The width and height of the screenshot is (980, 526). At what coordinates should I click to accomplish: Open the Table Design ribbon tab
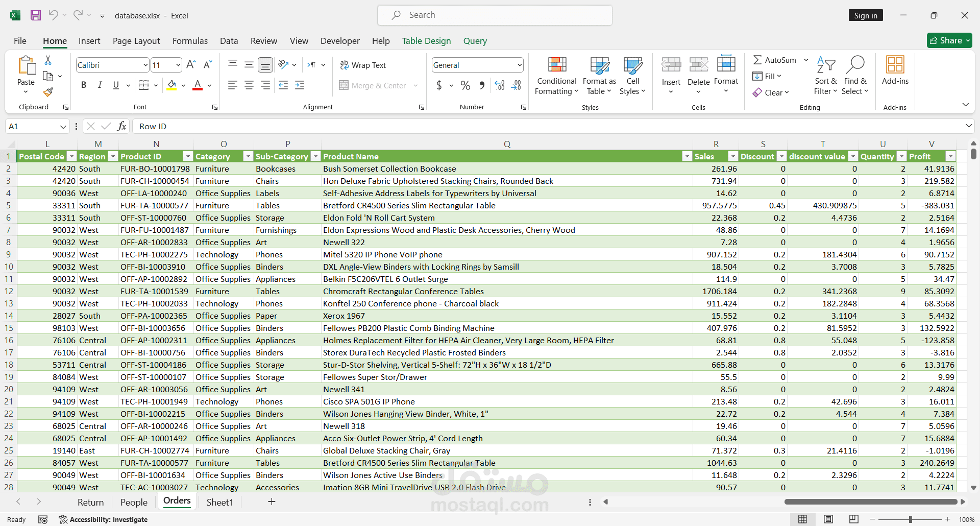point(426,41)
